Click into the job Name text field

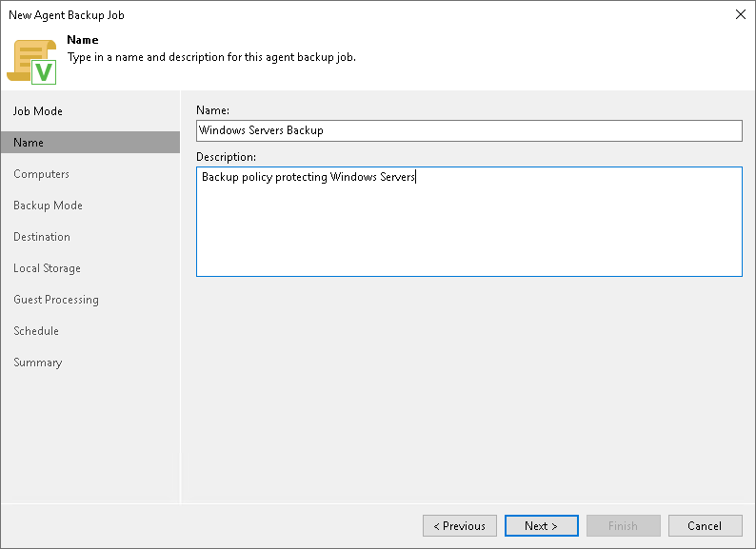468,130
